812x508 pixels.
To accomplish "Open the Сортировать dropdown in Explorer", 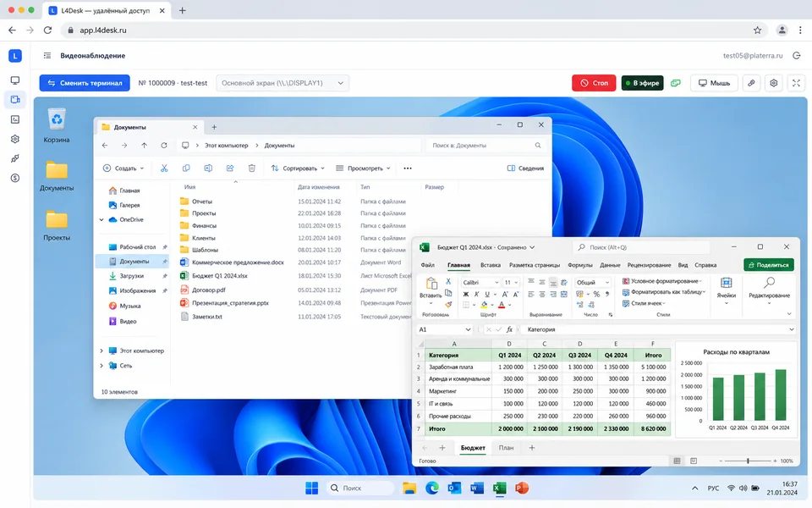I will pos(298,168).
